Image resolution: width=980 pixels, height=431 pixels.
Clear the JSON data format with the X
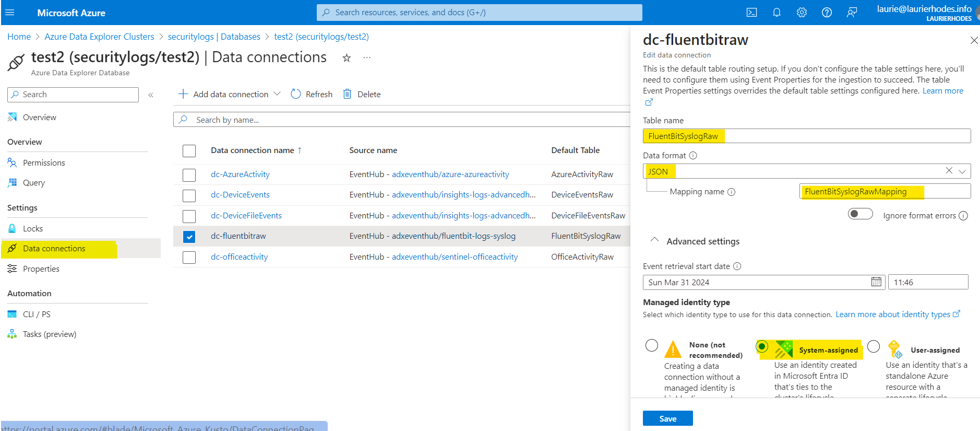point(949,171)
